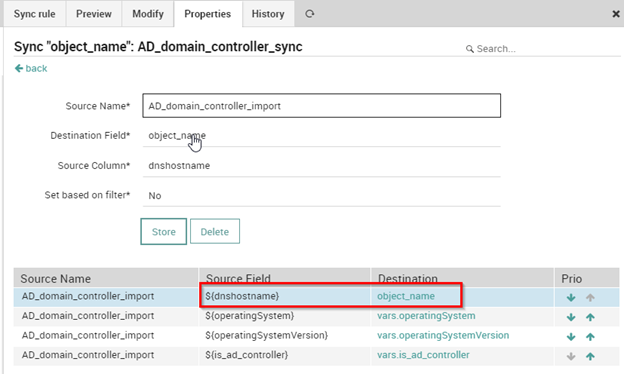This screenshot has height=374, width=624.
Task: Move vars.operatingSystem rule up in priority
Action: tap(590, 317)
